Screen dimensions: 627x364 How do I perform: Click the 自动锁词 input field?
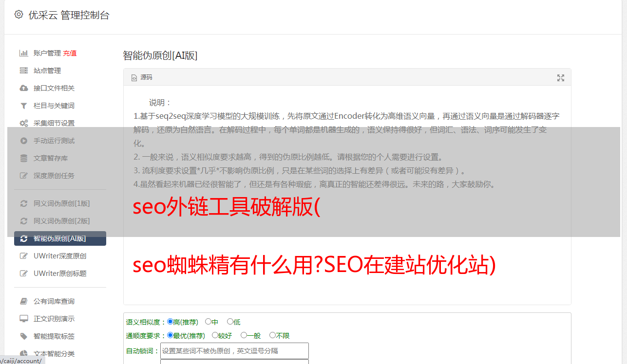click(x=234, y=351)
